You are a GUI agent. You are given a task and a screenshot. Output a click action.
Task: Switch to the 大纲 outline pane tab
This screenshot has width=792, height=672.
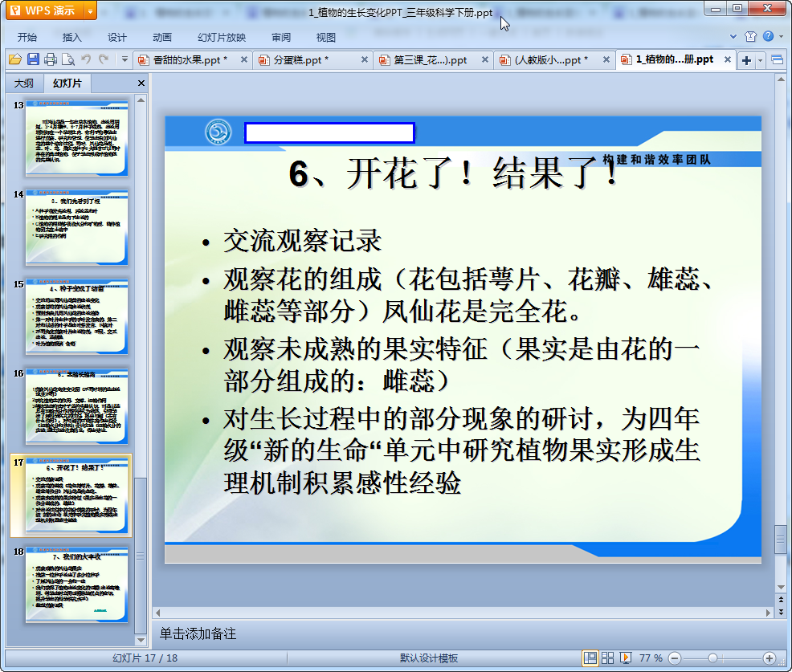coord(24,83)
